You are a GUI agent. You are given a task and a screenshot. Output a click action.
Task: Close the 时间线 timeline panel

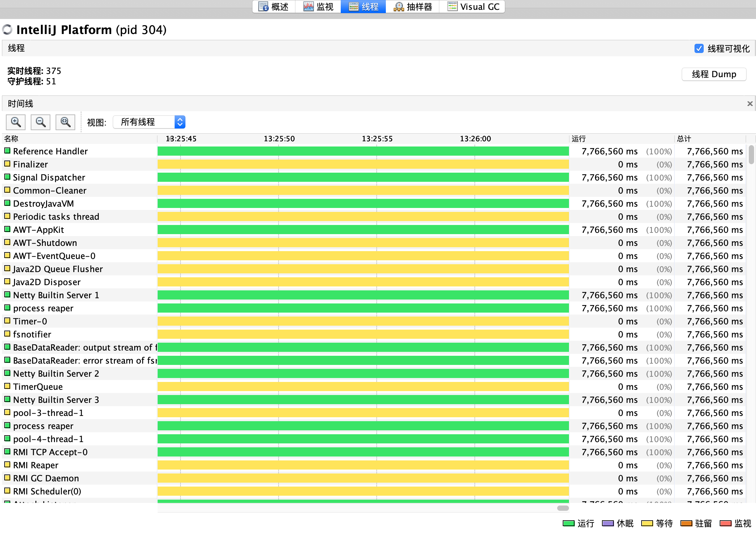pyautogui.click(x=750, y=104)
